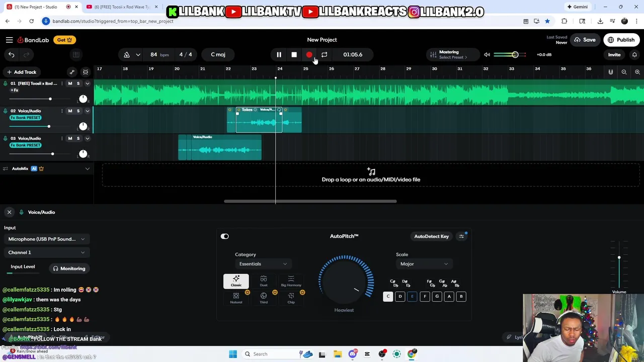Open options menu for track 01
644x362 pixels.
62,83
